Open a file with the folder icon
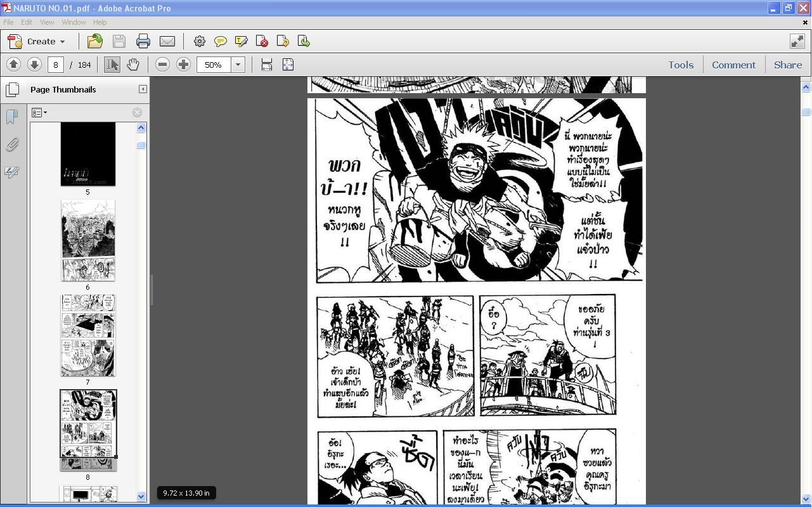 coord(95,41)
